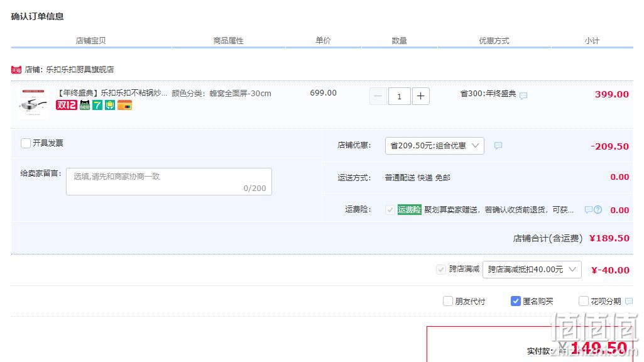
Task: Click the green shield guarantee badge
Action: coord(110,105)
